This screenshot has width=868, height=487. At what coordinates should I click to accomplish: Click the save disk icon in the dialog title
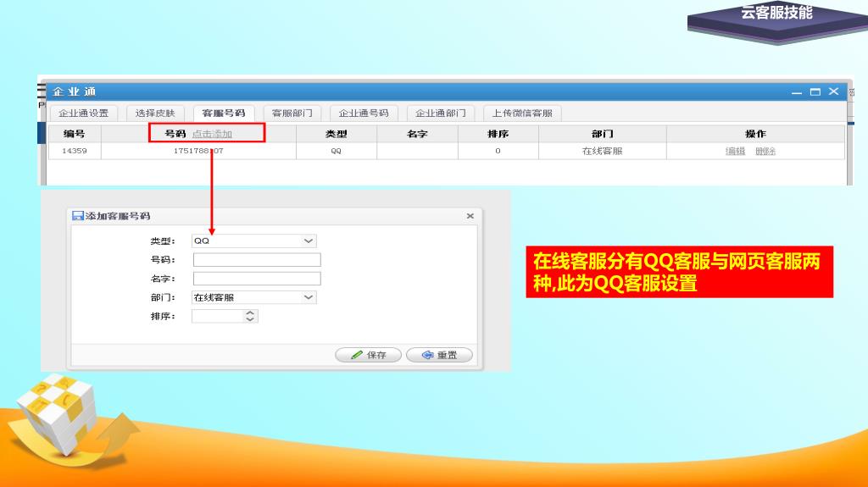[77, 216]
